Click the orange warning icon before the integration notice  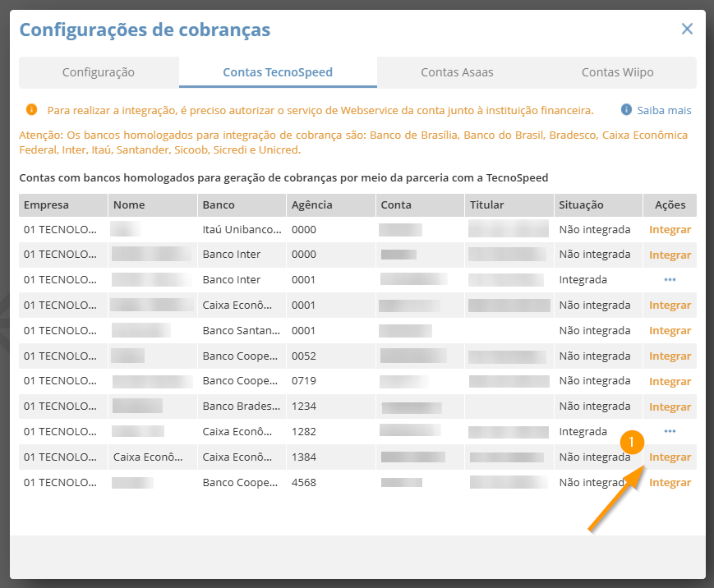(31, 109)
